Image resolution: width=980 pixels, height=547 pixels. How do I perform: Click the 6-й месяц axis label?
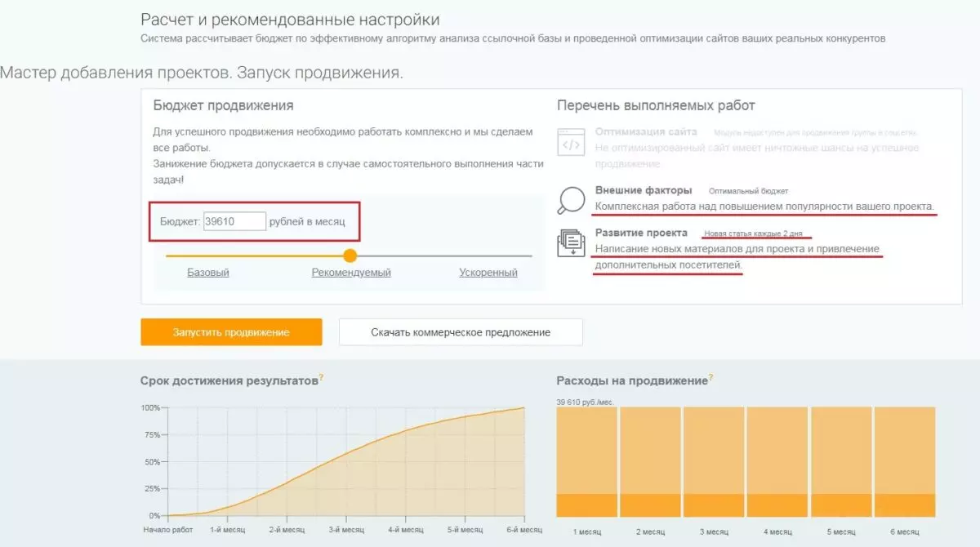point(523,530)
